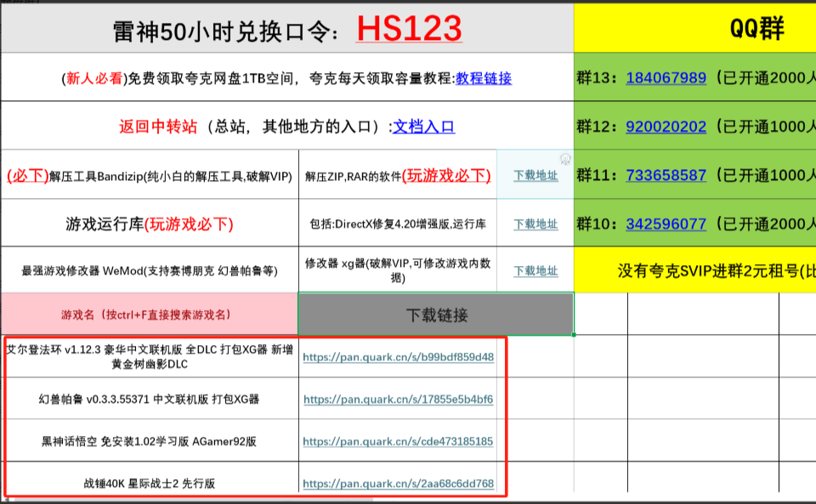Screen dimensions: 816x504
Task: Open the quark link ending cde473185185
Action: (398, 442)
